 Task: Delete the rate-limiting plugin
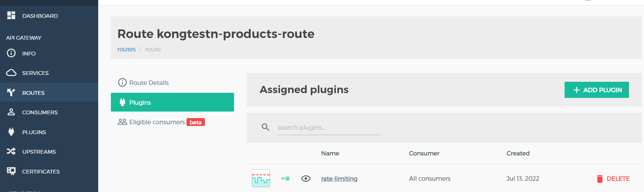click(x=613, y=179)
